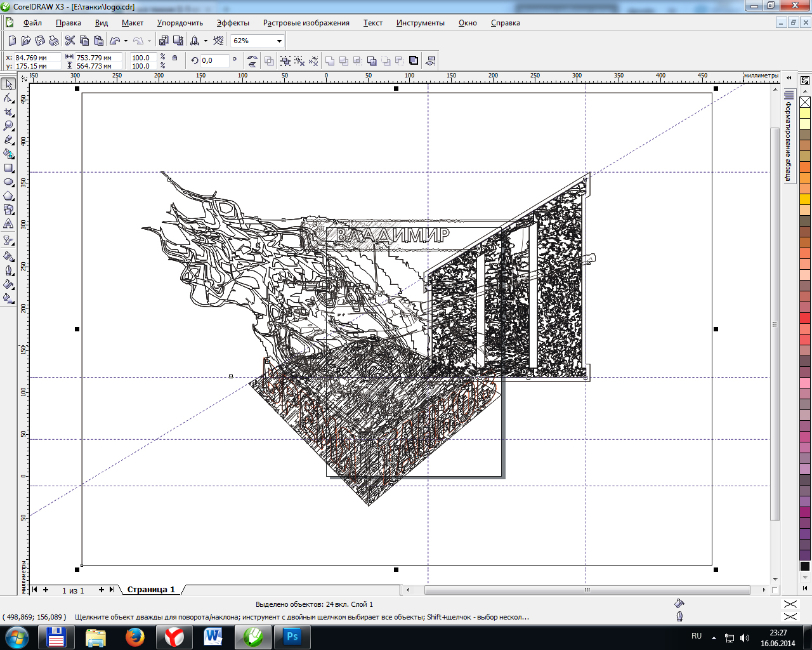812x650 pixels.
Task: Select the Polygon tool
Action: [x=8, y=196]
